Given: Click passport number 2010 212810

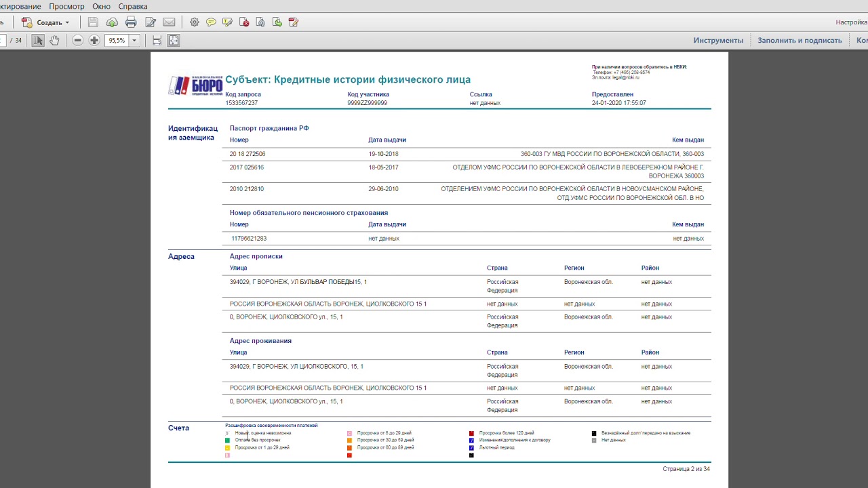Looking at the screenshot, I should 247,189.
